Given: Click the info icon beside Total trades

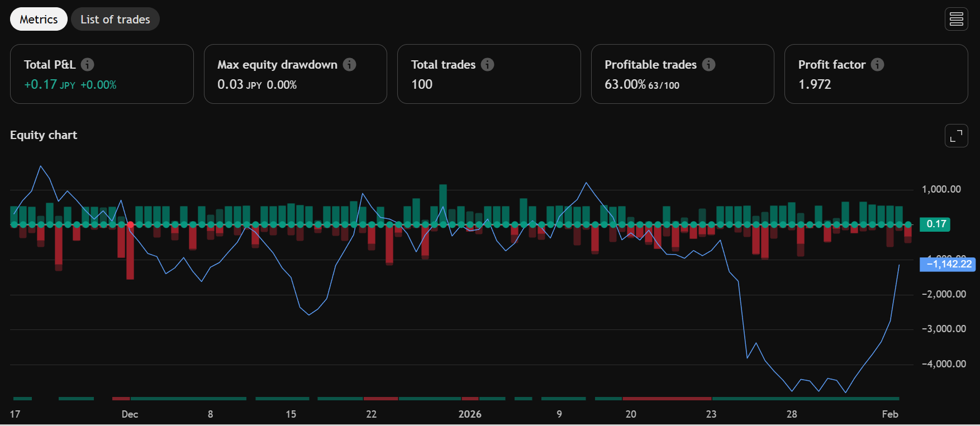Looking at the screenshot, I should [487, 65].
